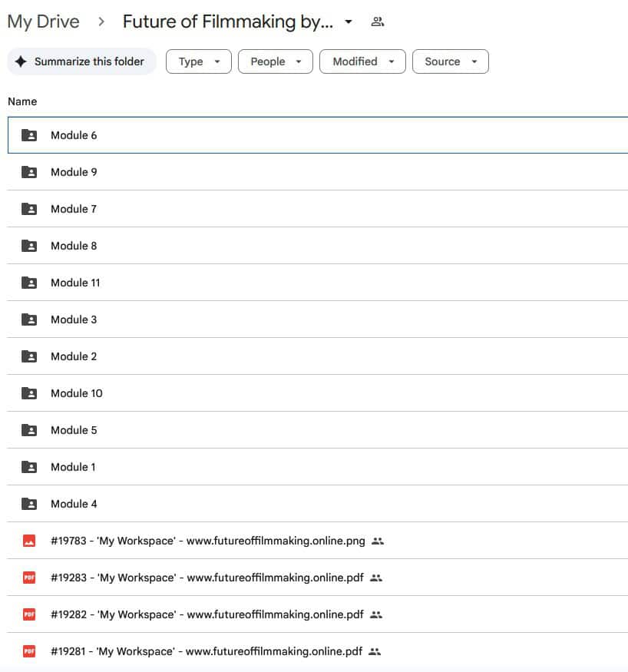Click the shared folder icon beside Module 11
This screenshot has height=672, width=628.
(x=29, y=283)
